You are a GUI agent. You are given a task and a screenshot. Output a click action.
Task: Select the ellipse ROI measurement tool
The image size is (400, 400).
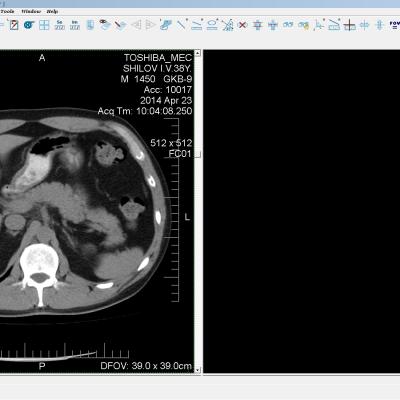coord(212,25)
